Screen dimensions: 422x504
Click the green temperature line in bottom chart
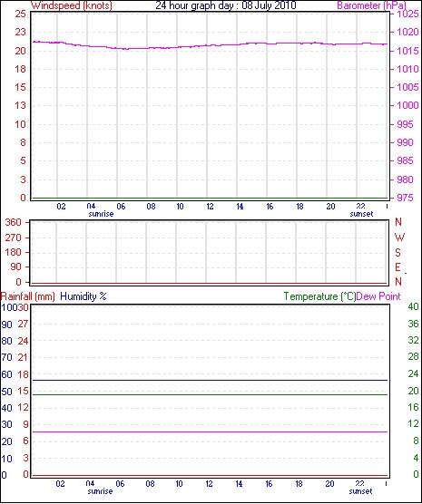click(210, 394)
